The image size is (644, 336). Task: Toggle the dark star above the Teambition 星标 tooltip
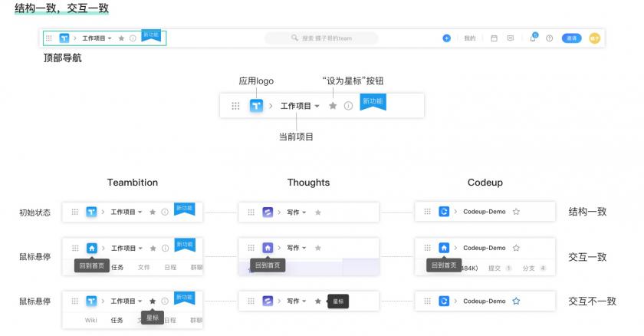click(x=153, y=301)
